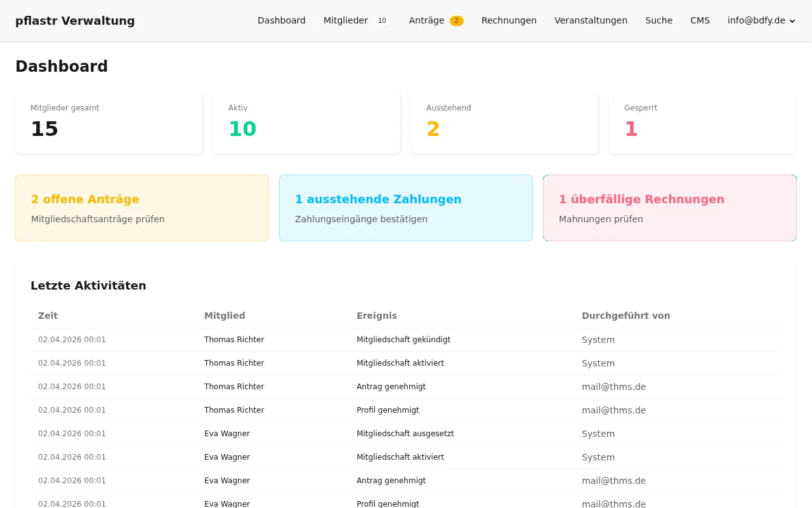Open the Anträge notification badge showing 2
Image resolution: width=812 pixels, height=508 pixels.
coord(456,20)
